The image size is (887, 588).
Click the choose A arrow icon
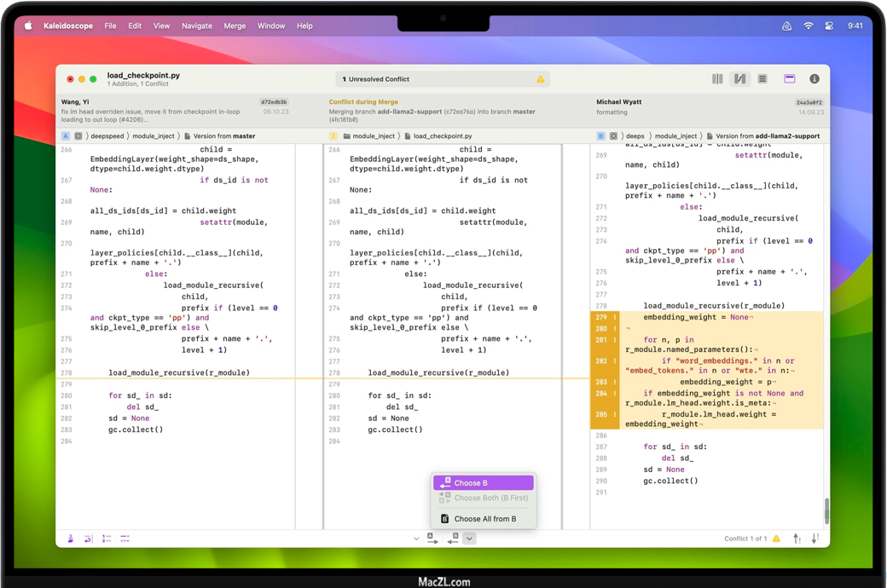pyautogui.click(x=432, y=539)
